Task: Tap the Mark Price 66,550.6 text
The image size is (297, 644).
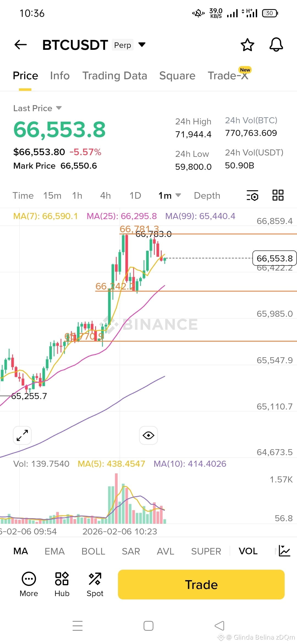Action: click(x=55, y=166)
